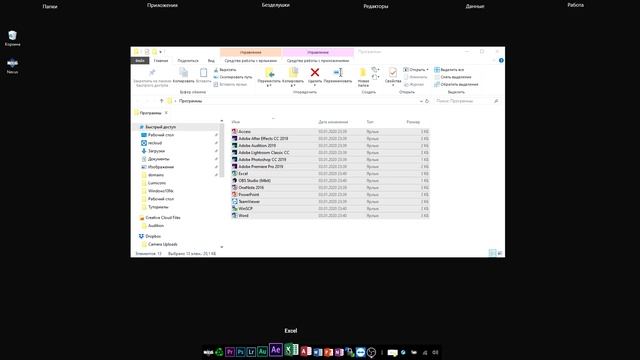
Task: Open the Application Tools ribbon tab
Action: (318, 60)
